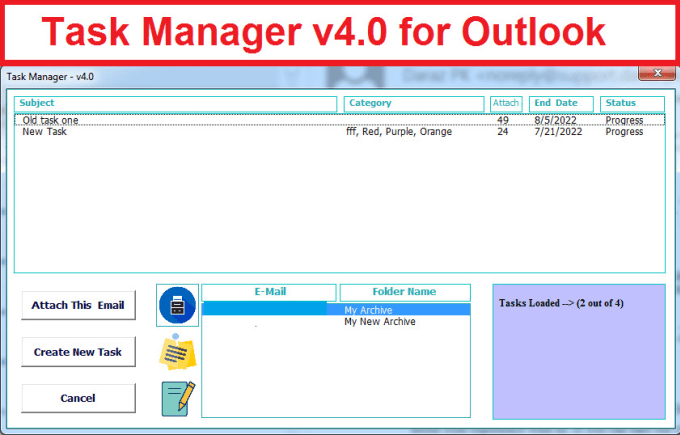
Task: Click the Category column header
Action: click(x=414, y=104)
